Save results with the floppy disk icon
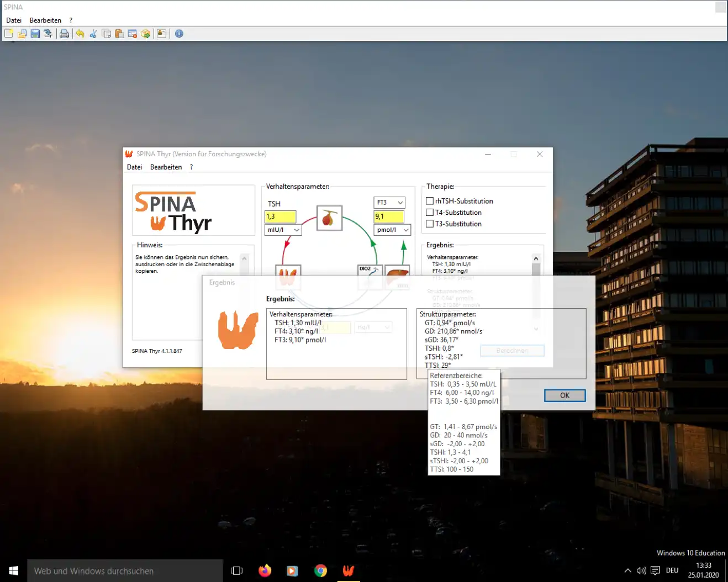This screenshot has height=582, width=728. (35, 34)
